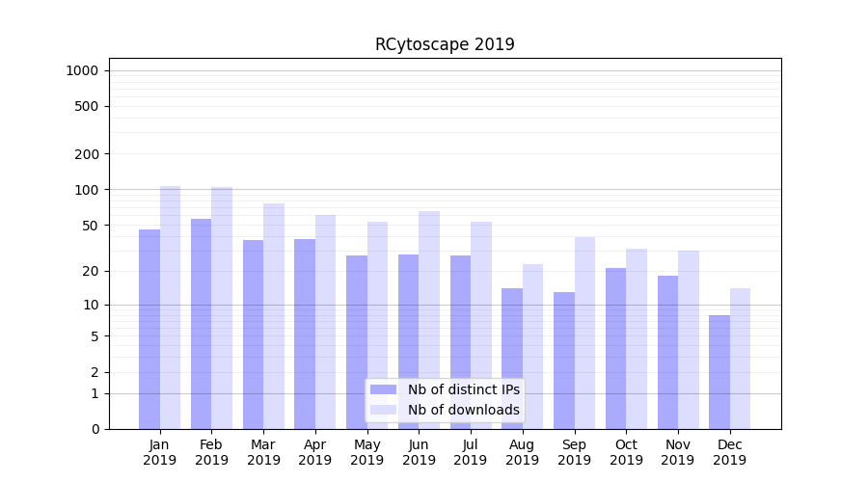Select the August distinct IPs bar
The height and width of the screenshot is (482, 868).
tap(512, 359)
